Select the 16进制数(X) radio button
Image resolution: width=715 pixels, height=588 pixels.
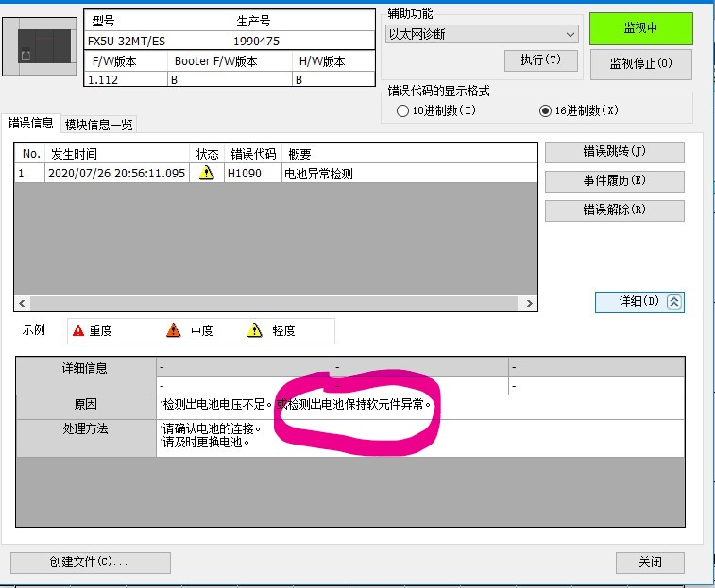click(x=545, y=110)
